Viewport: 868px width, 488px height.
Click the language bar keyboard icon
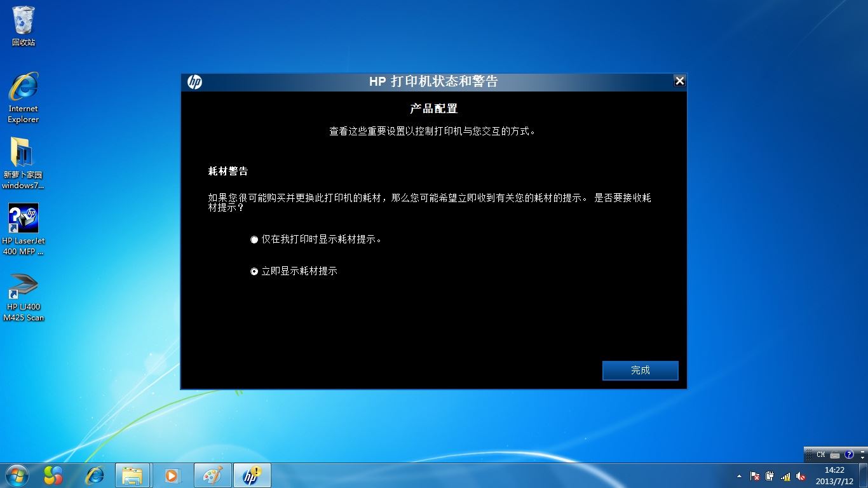click(835, 455)
